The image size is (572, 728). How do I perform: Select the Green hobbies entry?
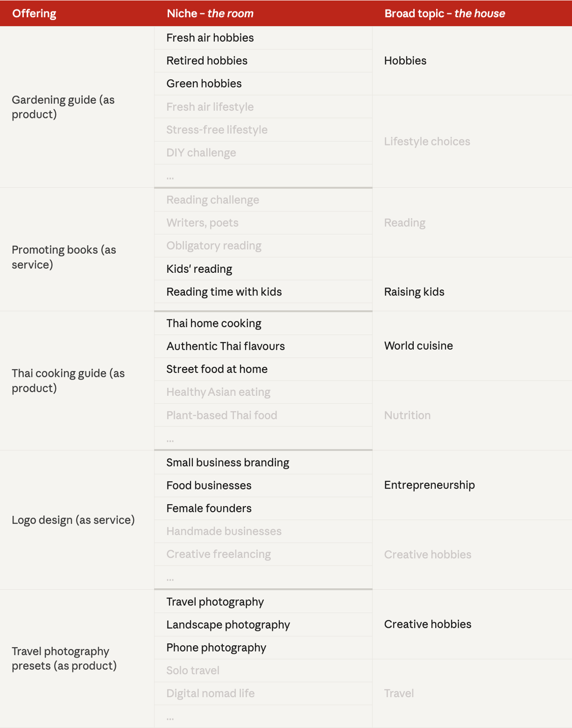[x=263, y=84]
